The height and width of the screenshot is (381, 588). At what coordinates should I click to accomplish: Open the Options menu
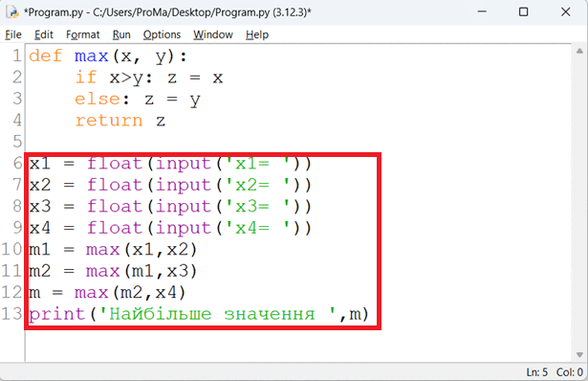point(162,34)
